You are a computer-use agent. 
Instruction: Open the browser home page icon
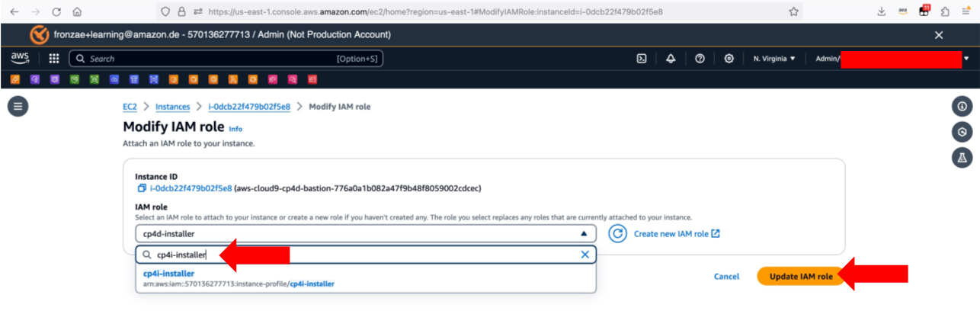pyautogui.click(x=77, y=11)
